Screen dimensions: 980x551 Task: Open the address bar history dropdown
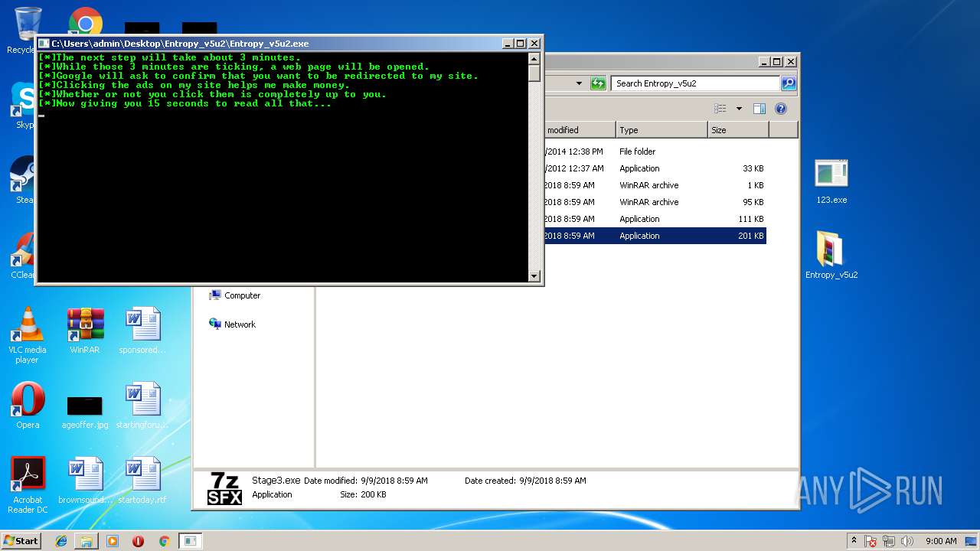click(579, 83)
